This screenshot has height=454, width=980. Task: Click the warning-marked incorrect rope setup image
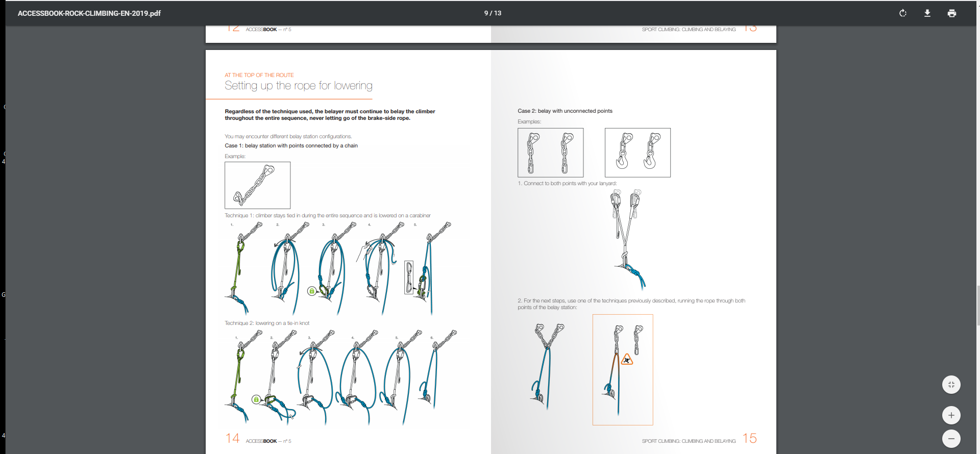coord(623,370)
